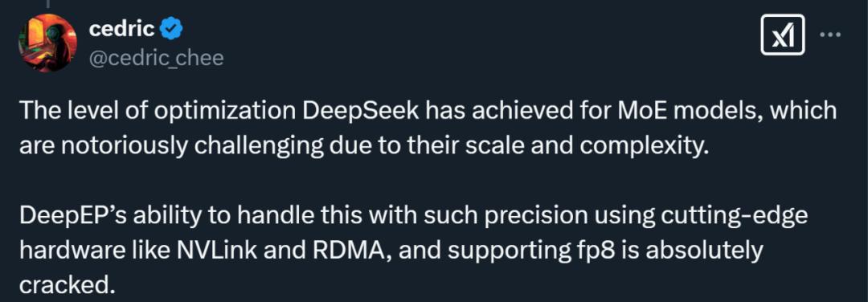The height and width of the screenshot is (302, 868).
Task: Open the three-dot more options menu
Action: [x=830, y=35]
